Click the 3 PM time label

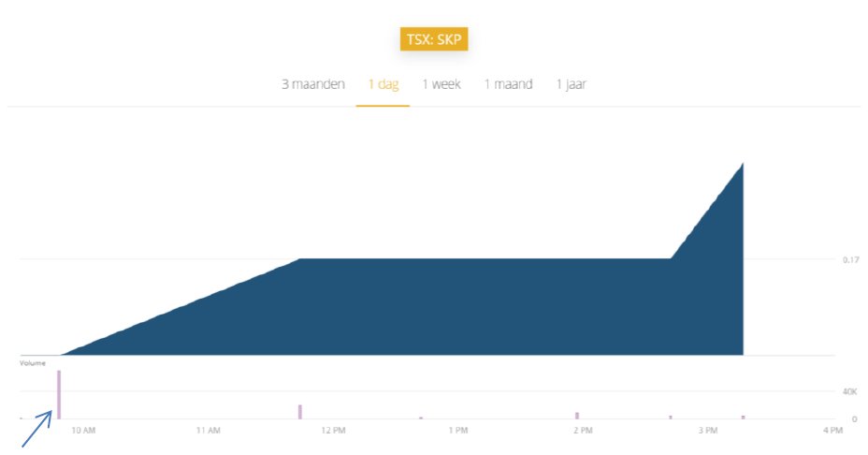coord(708,430)
